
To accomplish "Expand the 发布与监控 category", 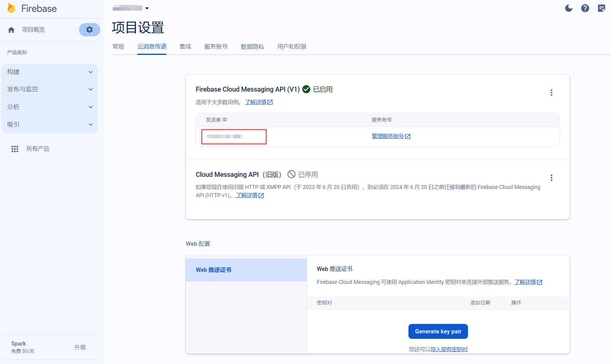I will (x=49, y=89).
